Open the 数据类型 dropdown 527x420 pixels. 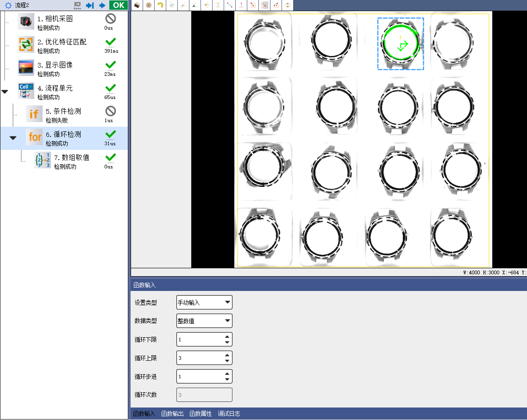tap(204, 321)
